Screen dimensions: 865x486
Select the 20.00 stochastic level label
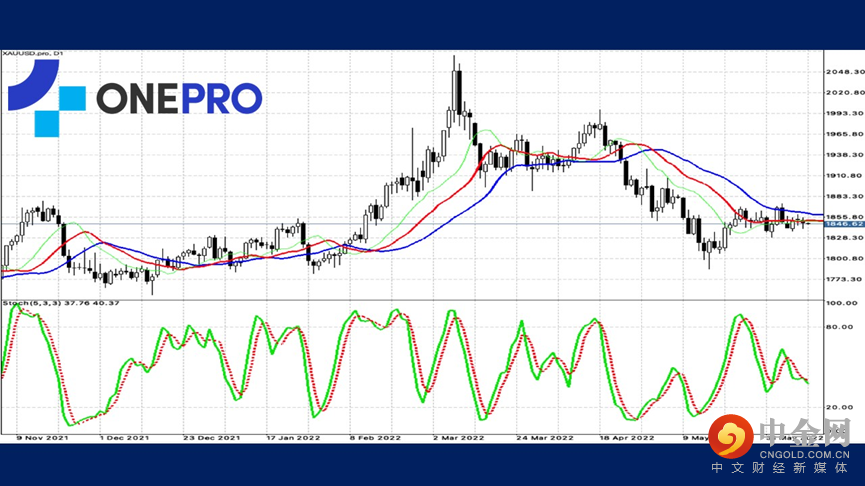pos(840,407)
